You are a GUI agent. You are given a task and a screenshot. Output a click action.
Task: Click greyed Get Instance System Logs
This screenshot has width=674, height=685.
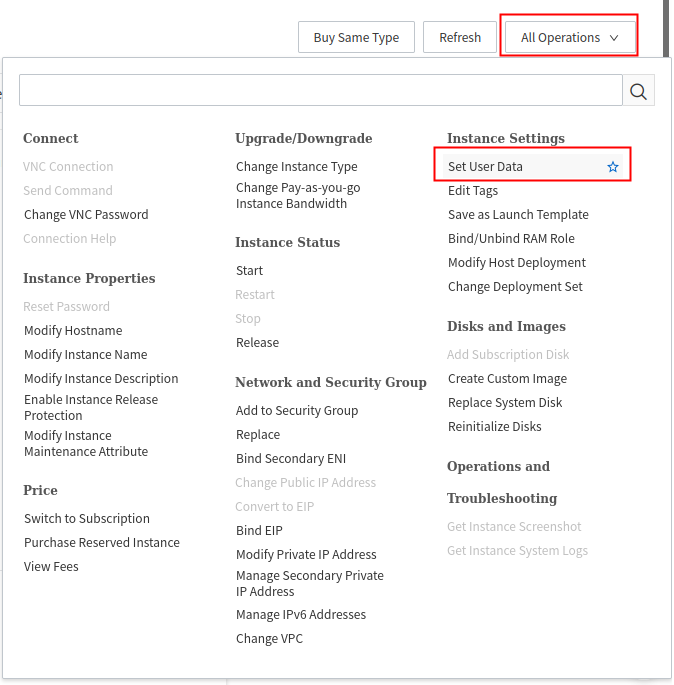coord(517,550)
